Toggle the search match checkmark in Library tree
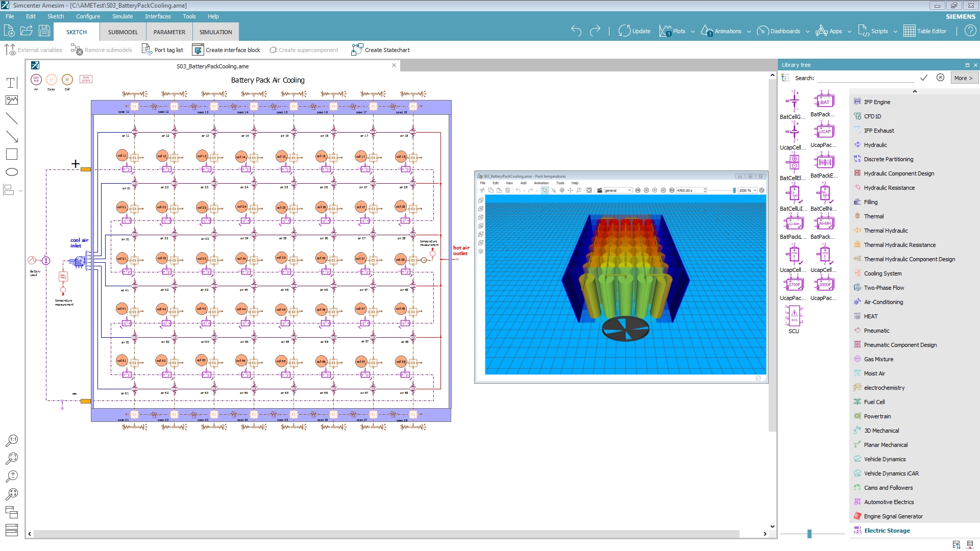980x551 pixels. tap(923, 78)
